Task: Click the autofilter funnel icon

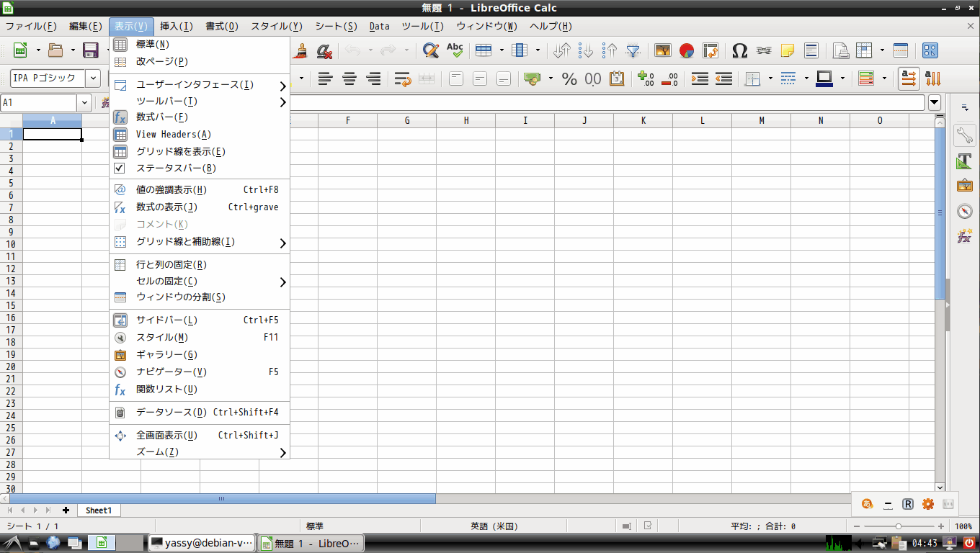Action: tap(633, 50)
